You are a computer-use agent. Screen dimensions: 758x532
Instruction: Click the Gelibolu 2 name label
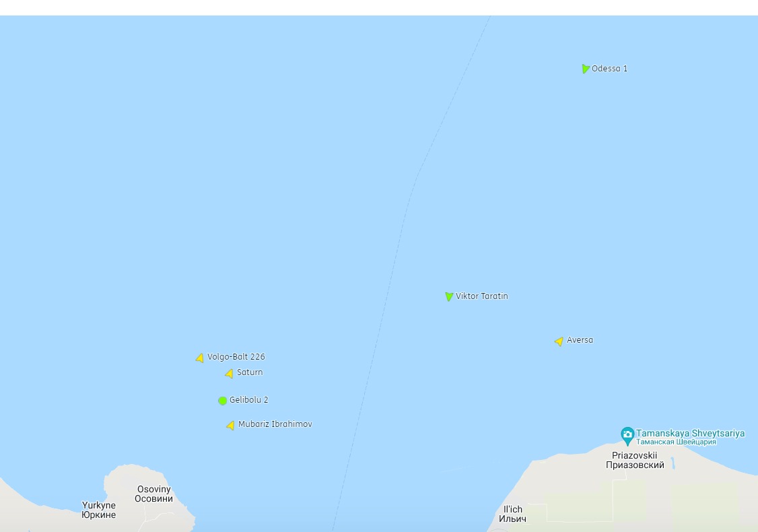[x=248, y=400]
